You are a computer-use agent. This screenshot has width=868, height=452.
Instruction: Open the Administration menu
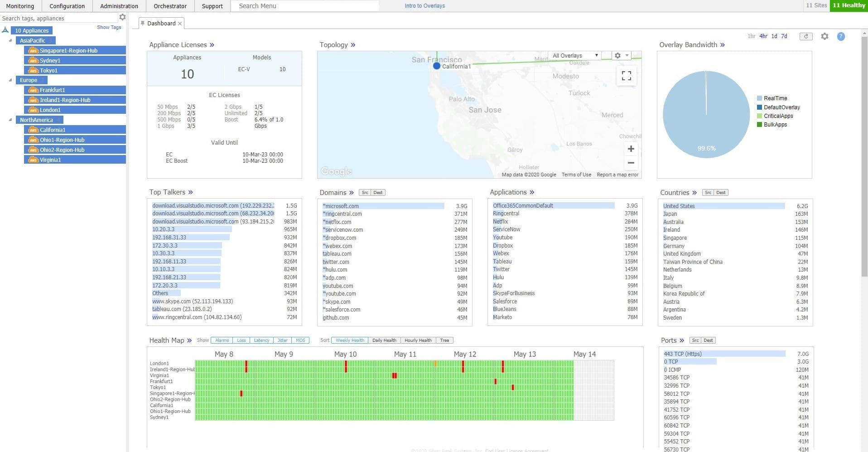click(119, 6)
